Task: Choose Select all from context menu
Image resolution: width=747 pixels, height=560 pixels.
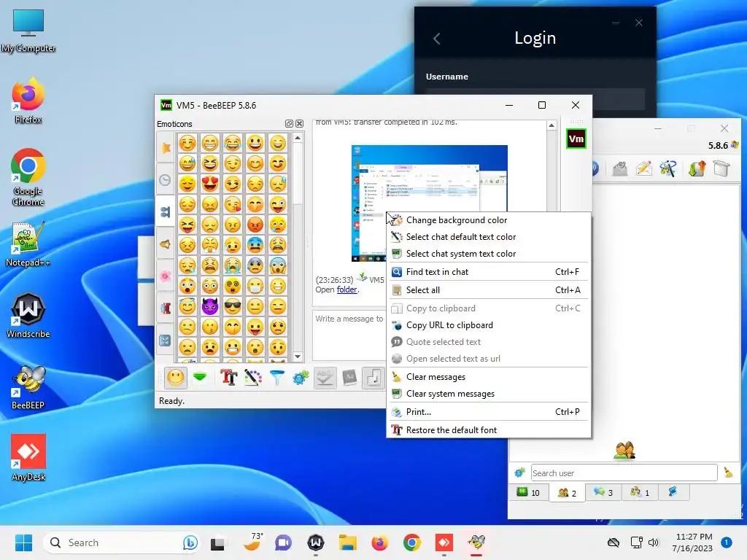Action: [489, 290]
